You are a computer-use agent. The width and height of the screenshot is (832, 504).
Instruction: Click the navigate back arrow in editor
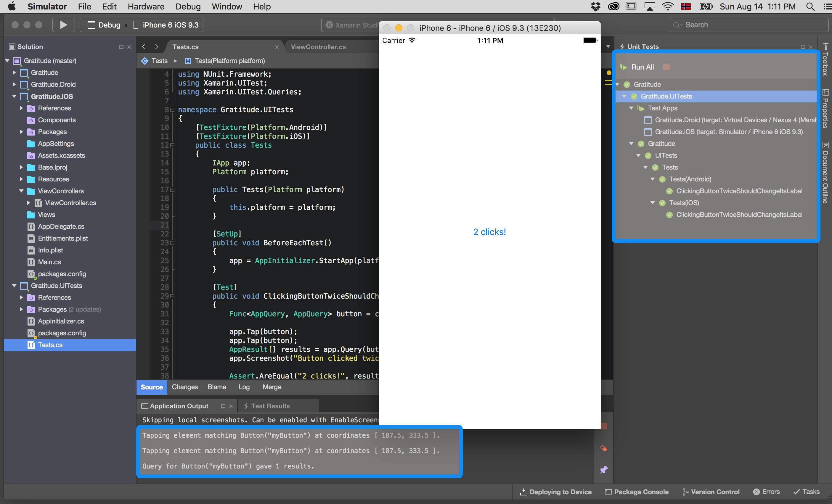pos(144,46)
